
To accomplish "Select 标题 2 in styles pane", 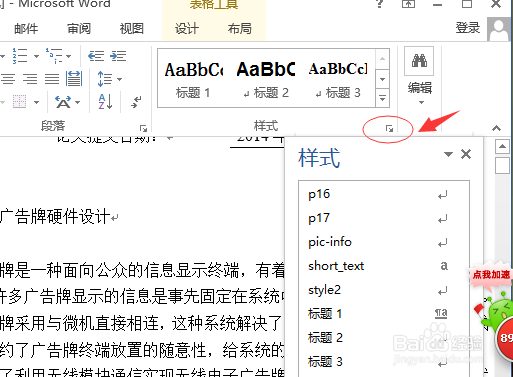I will 384,338.
